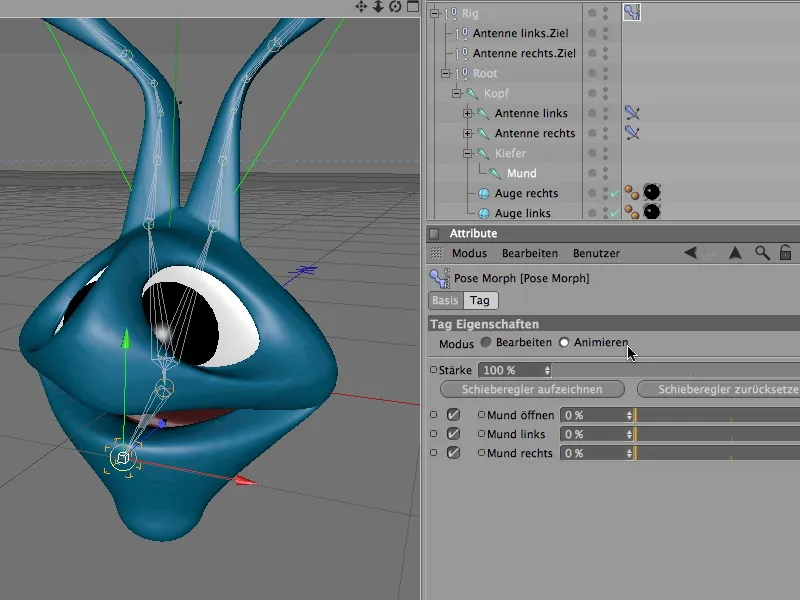800x600 pixels.
Task: Click the Stärke value stepper arrows
Action: tap(547, 370)
